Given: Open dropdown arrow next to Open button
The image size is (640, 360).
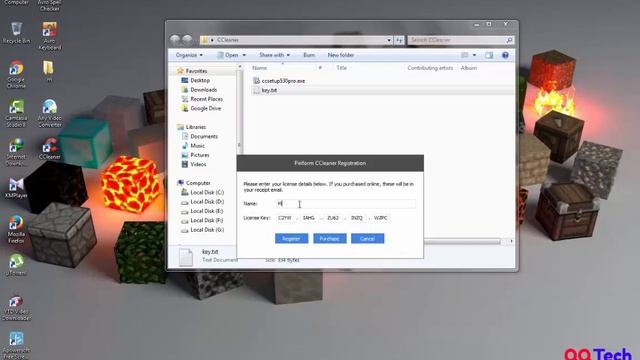Looking at the screenshot, I should [x=244, y=55].
